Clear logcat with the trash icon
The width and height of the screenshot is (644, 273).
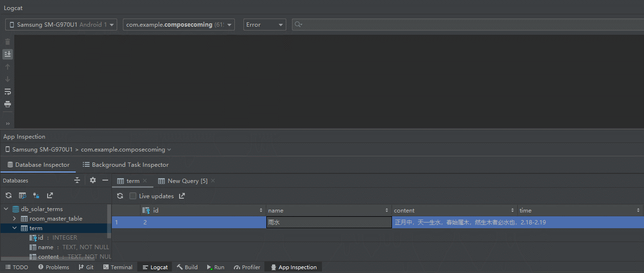pyautogui.click(x=8, y=42)
